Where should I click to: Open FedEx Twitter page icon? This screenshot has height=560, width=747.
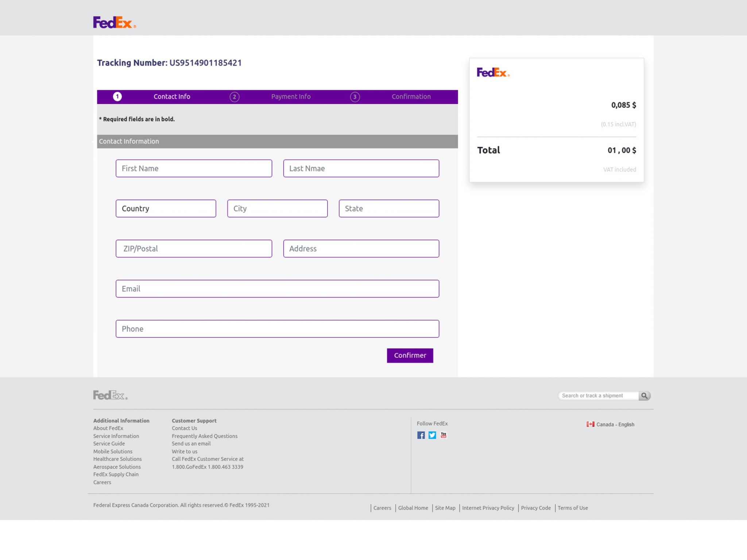tap(432, 435)
